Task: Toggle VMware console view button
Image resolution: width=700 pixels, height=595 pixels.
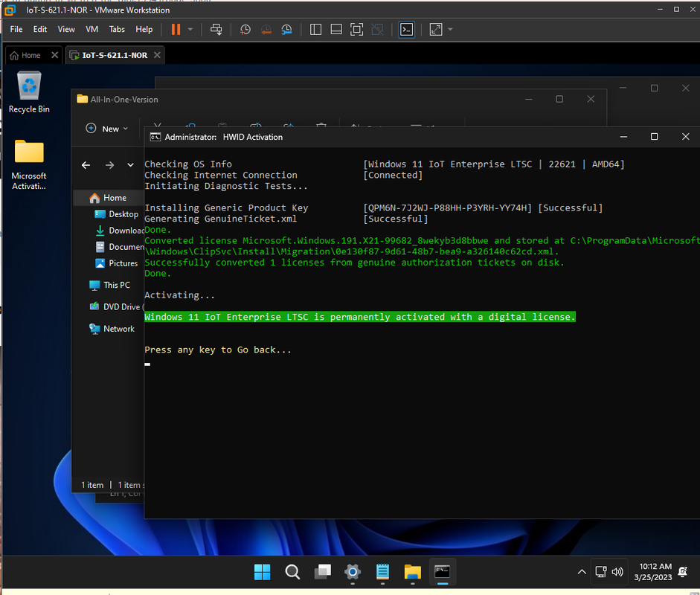Action: coord(406,29)
